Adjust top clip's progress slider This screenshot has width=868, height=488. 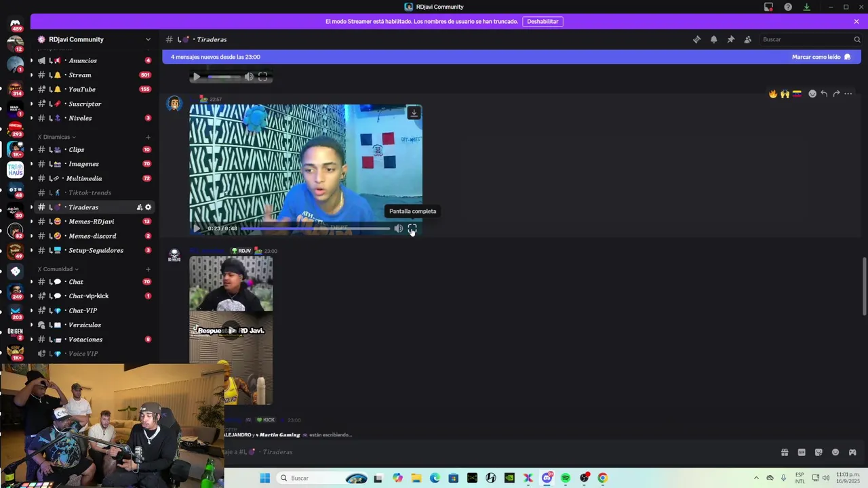point(224,77)
